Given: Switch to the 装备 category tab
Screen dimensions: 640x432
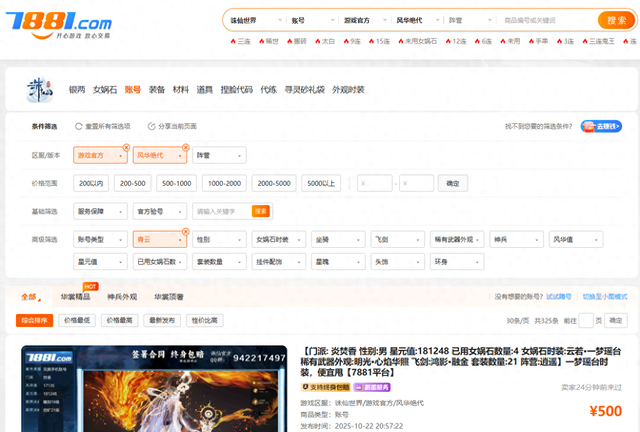Looking at the screenshot, I should pos(157,89).
